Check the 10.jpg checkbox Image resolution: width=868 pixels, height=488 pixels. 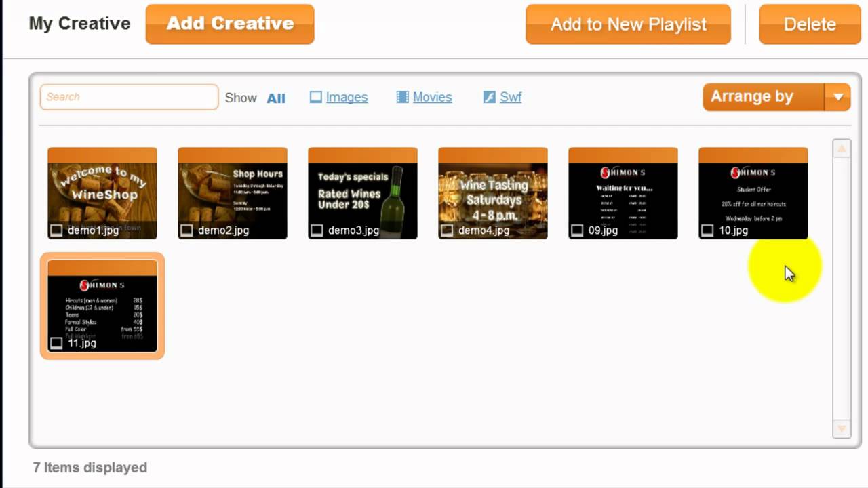click(707, 230)
